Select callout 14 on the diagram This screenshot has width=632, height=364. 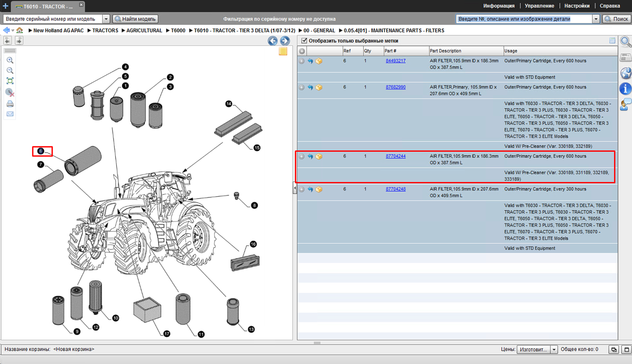click(x=229, y=104)
